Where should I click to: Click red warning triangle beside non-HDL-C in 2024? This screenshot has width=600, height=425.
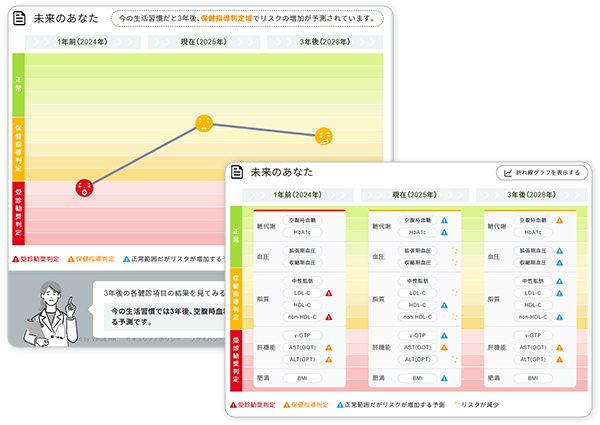click(x=327, y=316)
